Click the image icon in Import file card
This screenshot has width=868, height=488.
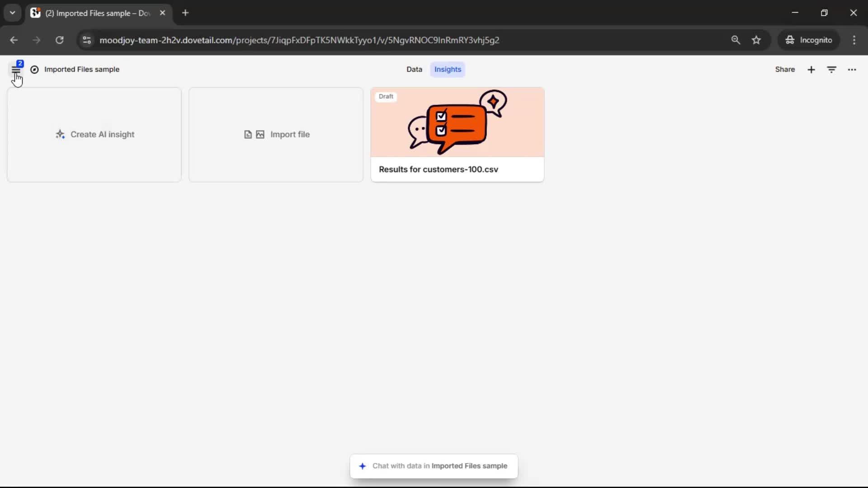(260, 135)
